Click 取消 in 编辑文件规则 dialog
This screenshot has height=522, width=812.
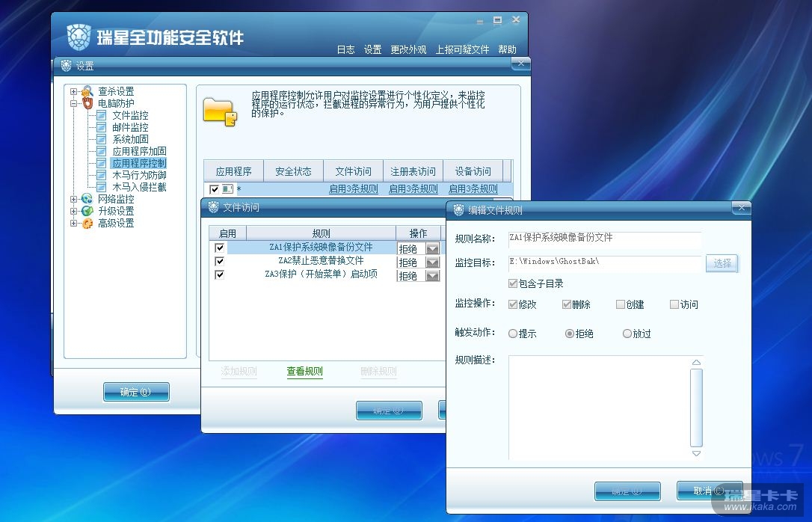pos(710,491)
